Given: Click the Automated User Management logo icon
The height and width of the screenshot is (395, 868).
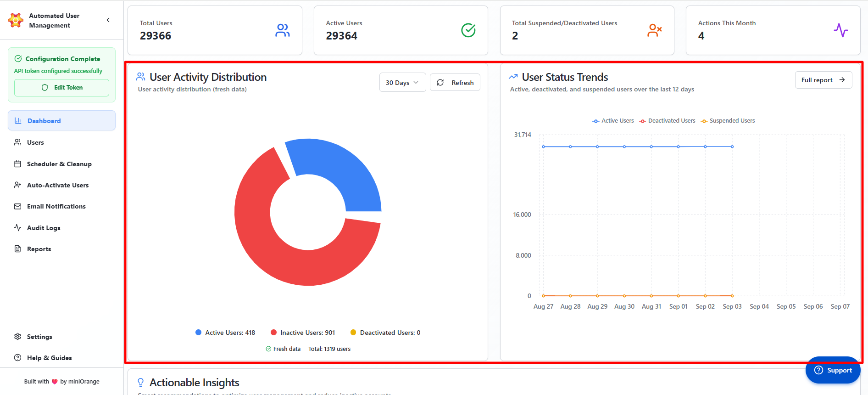Looking at the screenshot, I should click(16, 20).
